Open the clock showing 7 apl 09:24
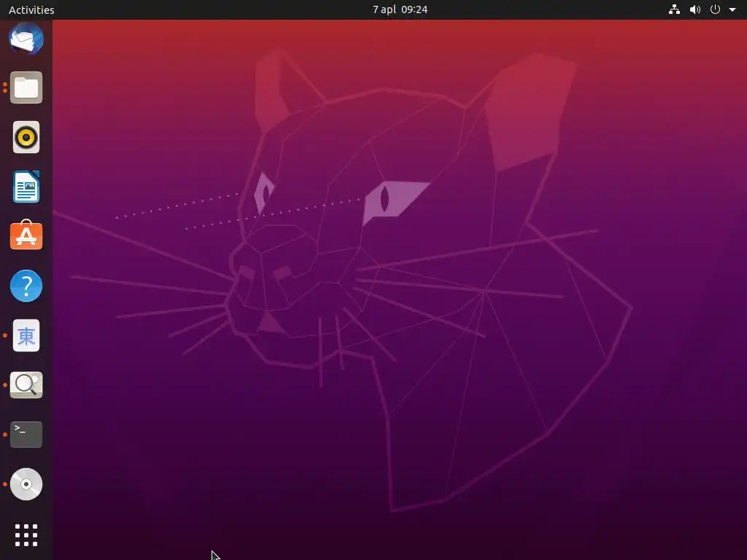Image resolution: width=747 pixels, height=560 pixels. [x=400, y=9]
